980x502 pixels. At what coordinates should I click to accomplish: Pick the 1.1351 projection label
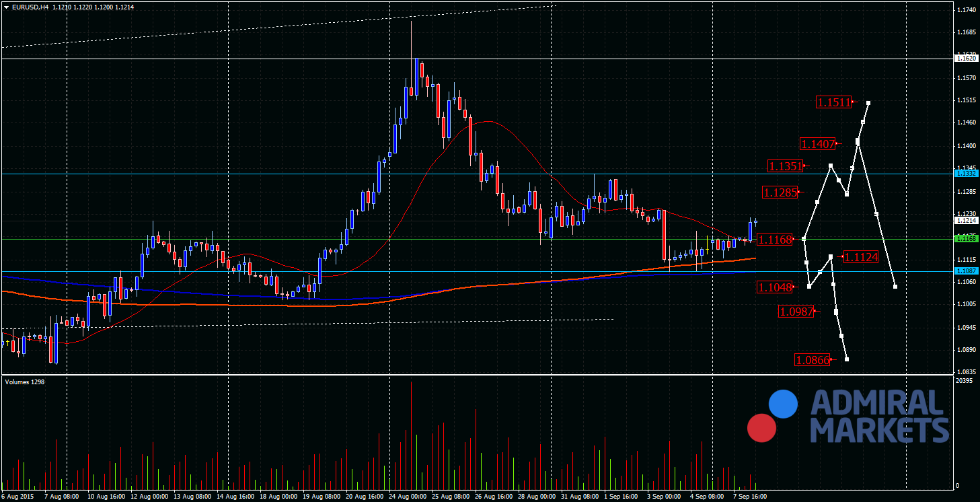[786, 166]
